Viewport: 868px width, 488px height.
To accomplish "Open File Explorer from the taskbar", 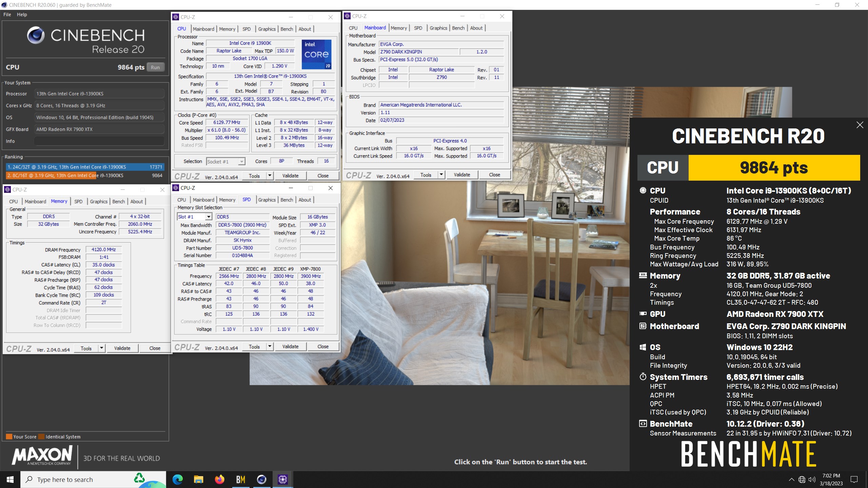I will coord(198,480).
